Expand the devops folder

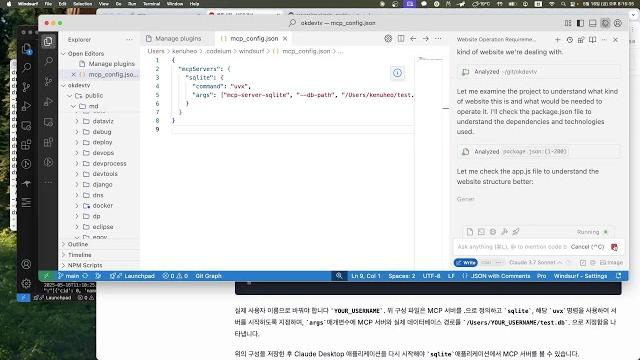point(103,153)
